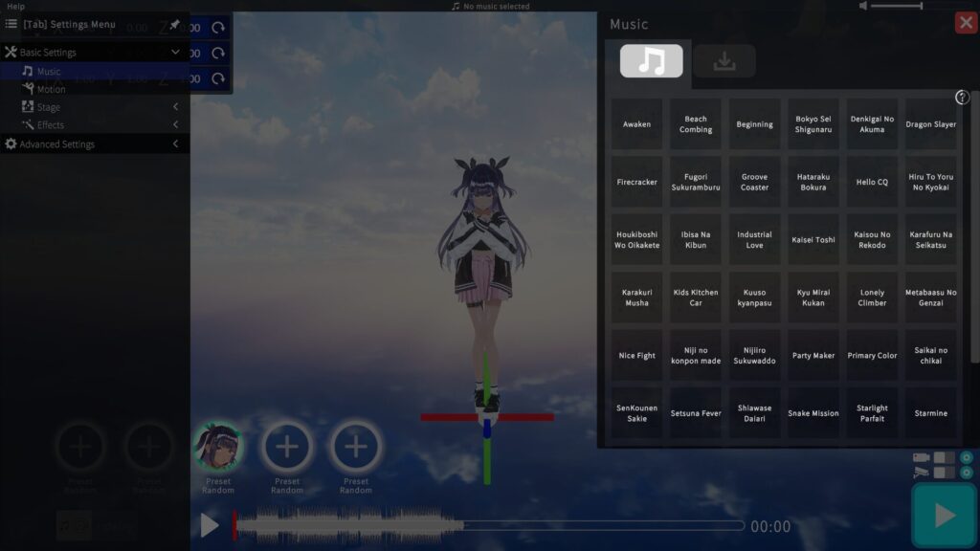Open the Help menu
This screenshot has height=551, width=980.
click(x=15, y=7)
